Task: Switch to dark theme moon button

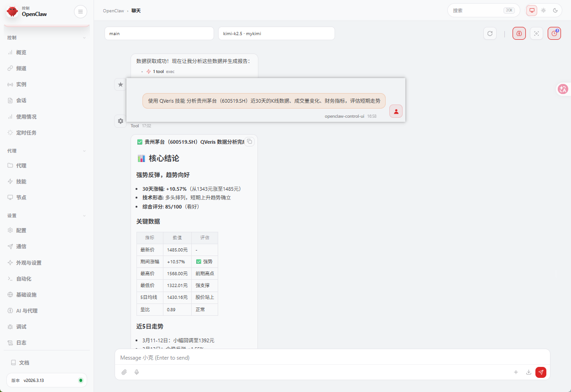Action: coord(555,10)
